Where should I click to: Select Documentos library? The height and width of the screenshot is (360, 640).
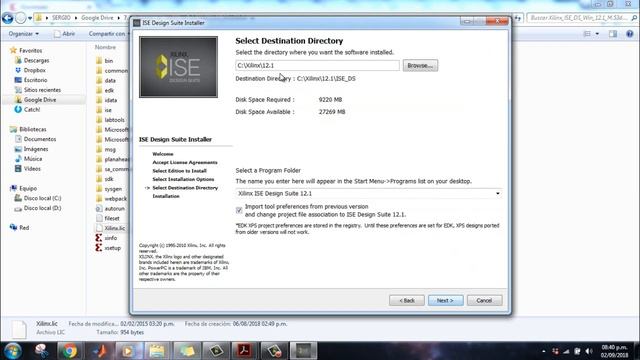[x=40, y=139]
